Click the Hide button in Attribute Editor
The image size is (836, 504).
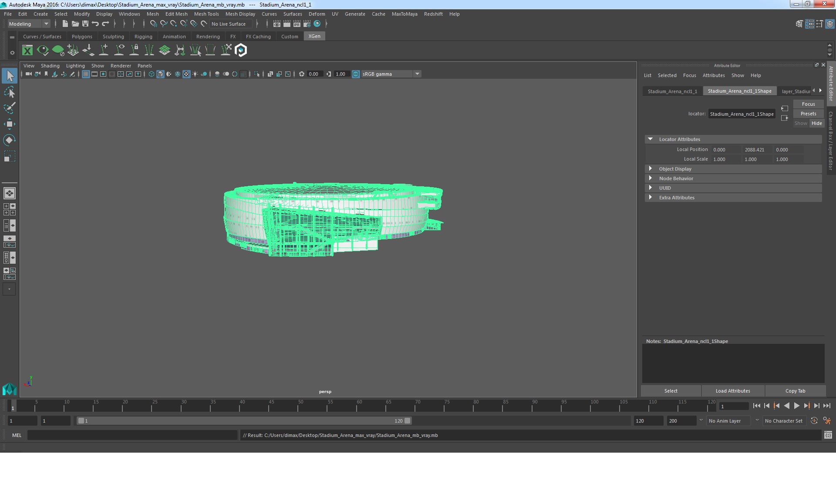816,123
